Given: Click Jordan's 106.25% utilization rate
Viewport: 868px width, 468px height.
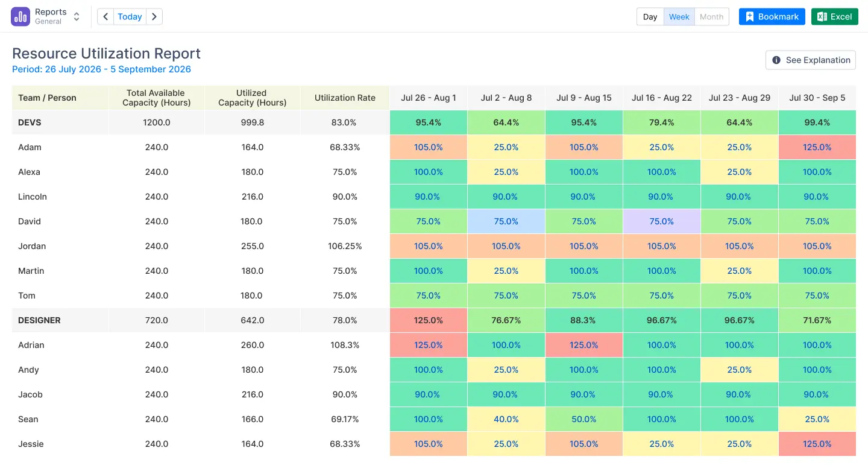Looking at the screenshot, I should click(345, 245).
